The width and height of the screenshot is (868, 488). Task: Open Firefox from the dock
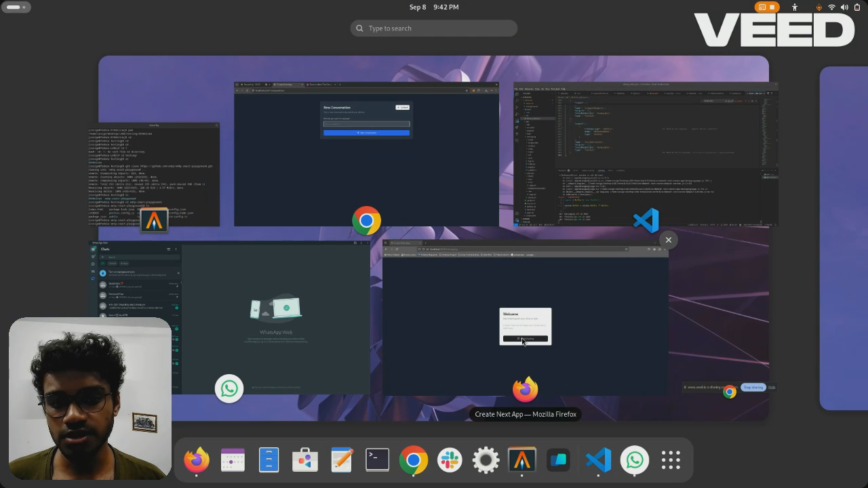197,460
